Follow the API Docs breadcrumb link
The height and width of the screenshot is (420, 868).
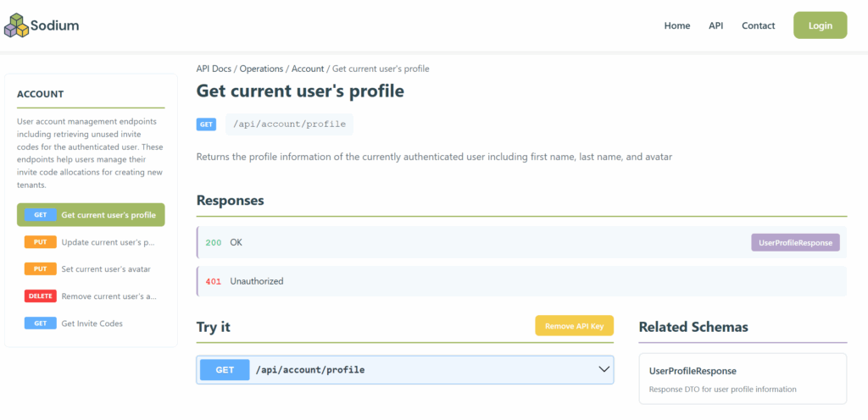click(214, 69)
